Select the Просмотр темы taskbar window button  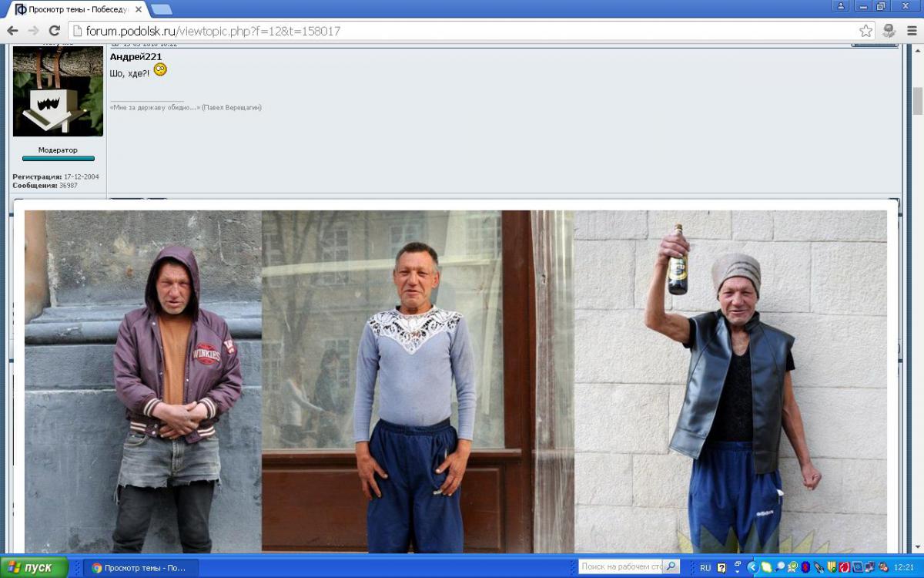point(140,567)
